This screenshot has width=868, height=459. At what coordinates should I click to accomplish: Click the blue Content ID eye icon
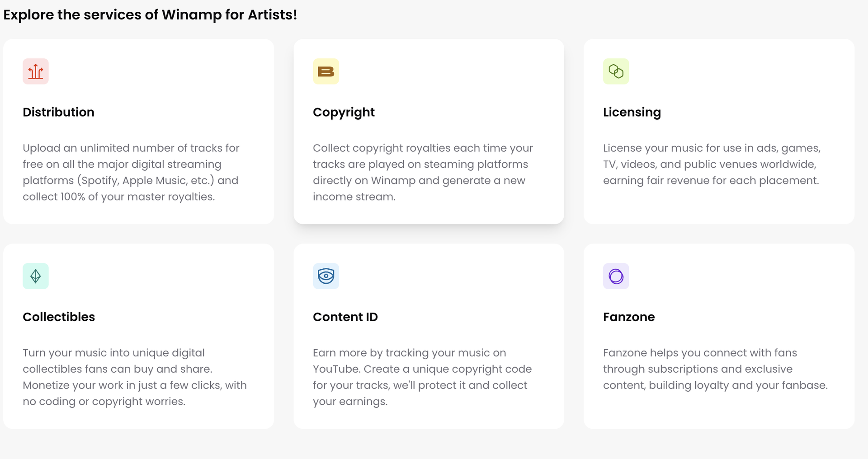tap(326, 276)
